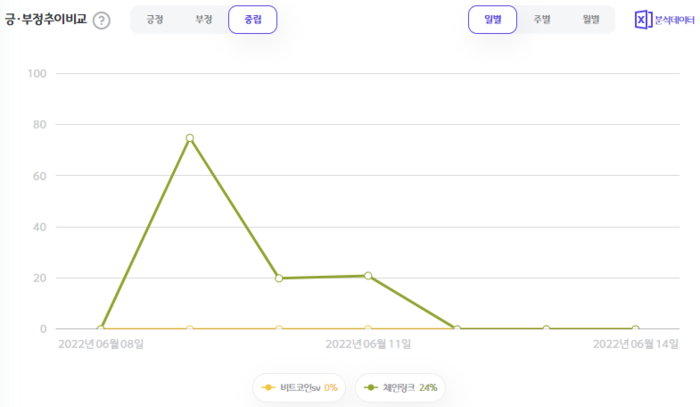700x407 pixels.
Task: Select the 중립 sentiment tab
Action: click(252, 20)
